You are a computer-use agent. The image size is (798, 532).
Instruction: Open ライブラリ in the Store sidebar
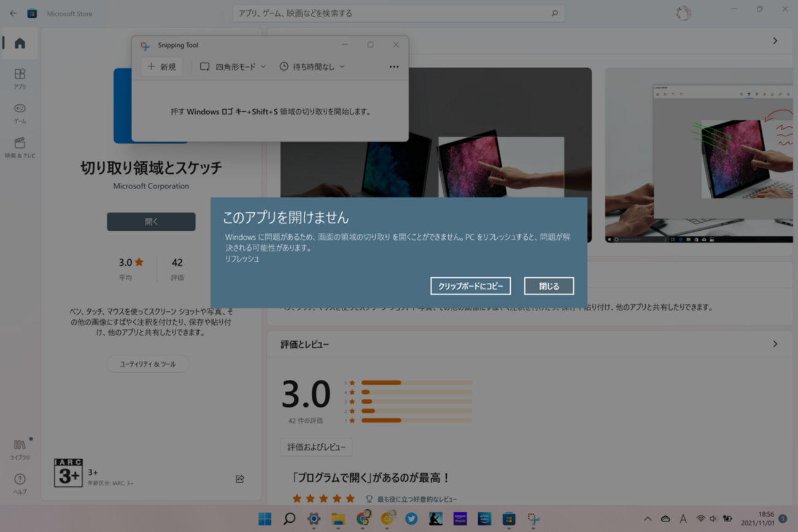coord(20,449)
